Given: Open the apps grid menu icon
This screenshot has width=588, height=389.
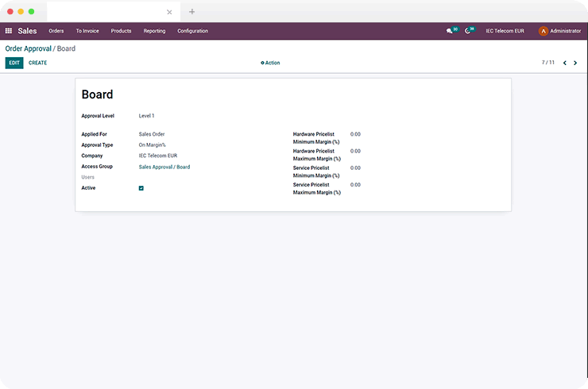Looking at the screenshot, I should 8,31.
